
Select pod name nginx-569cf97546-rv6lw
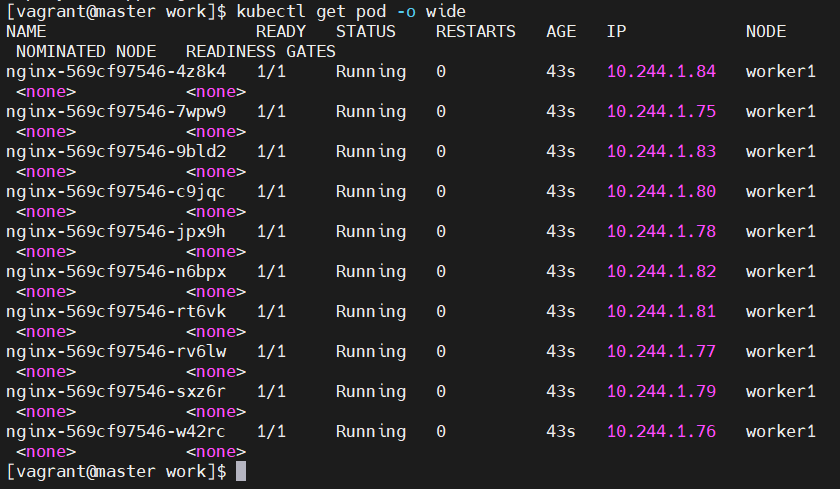[x=116, y=352]
